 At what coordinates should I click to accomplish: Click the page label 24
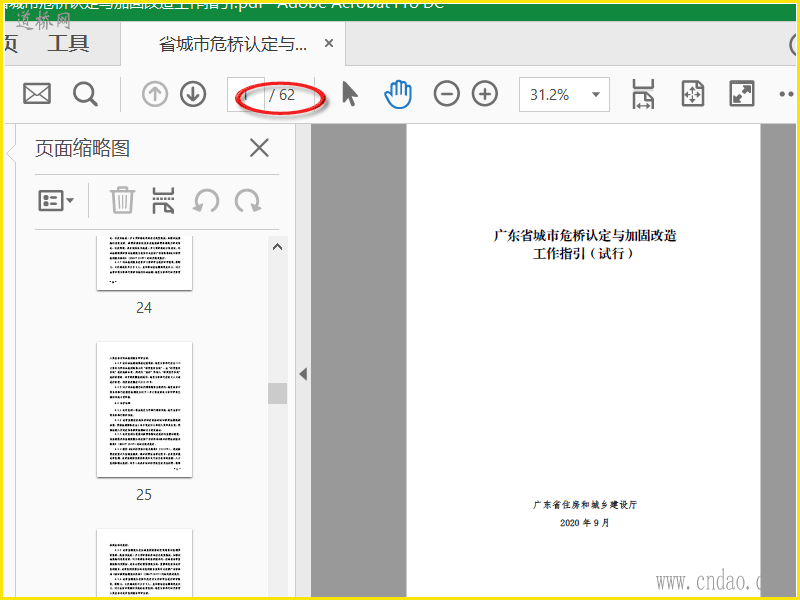coord(144,308)
